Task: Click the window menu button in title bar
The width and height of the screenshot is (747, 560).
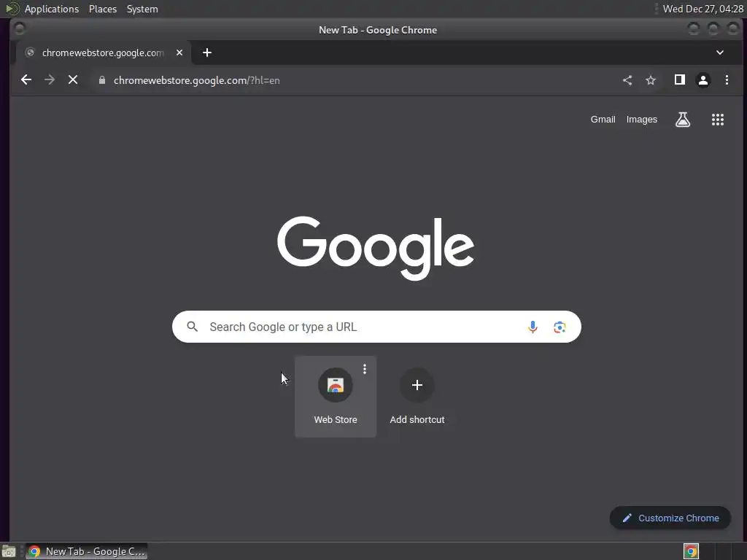Action: (20, 29)
